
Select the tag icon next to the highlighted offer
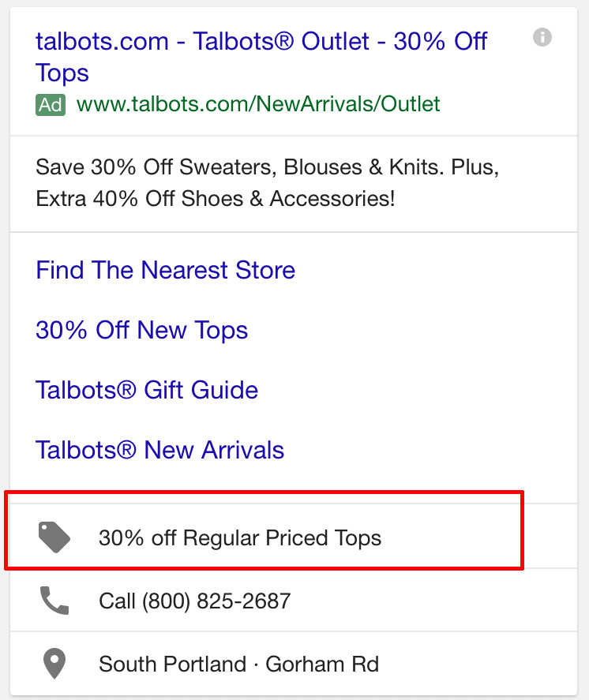(x=54, y=536)
